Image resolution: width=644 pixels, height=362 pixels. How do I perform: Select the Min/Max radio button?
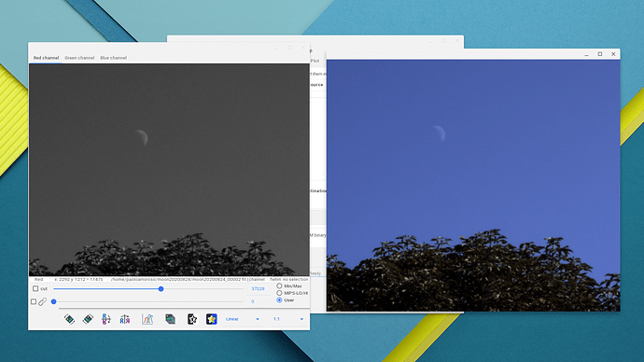(x=279, y=286)
